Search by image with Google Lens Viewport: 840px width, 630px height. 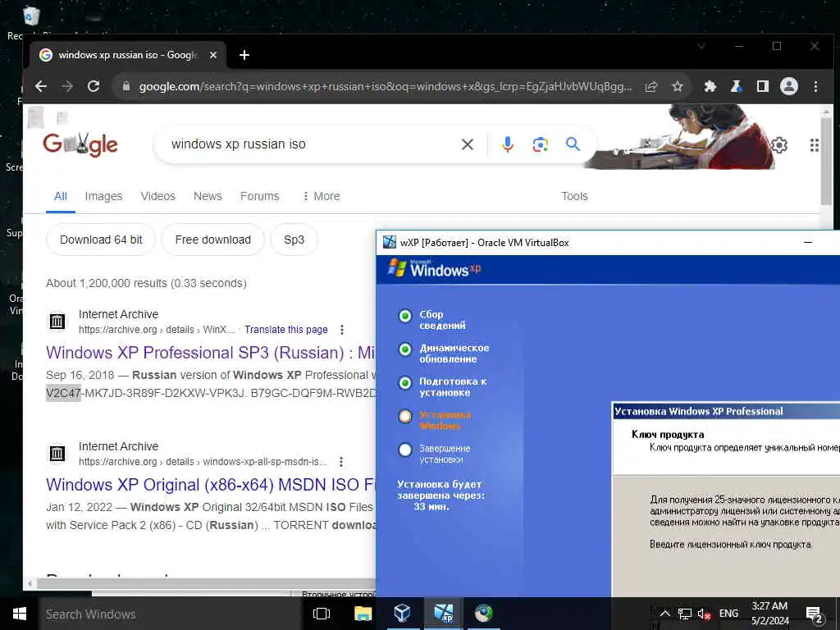(540, 144)
